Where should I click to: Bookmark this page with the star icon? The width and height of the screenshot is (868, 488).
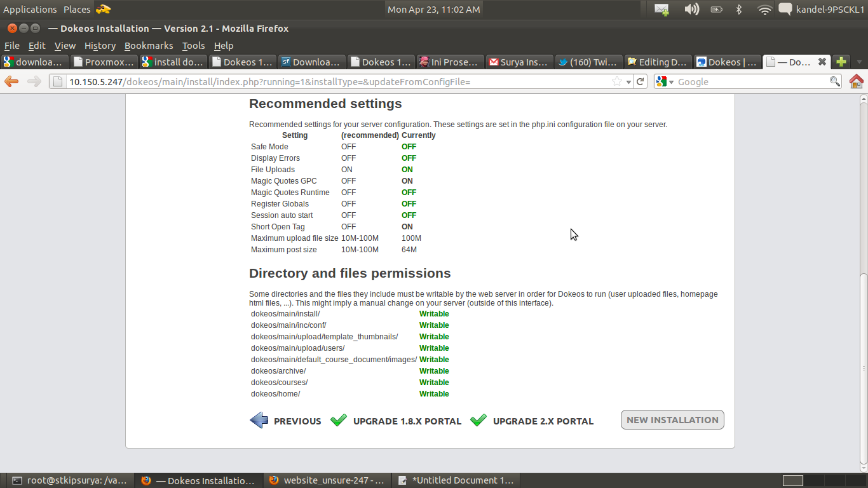point(616,81)
